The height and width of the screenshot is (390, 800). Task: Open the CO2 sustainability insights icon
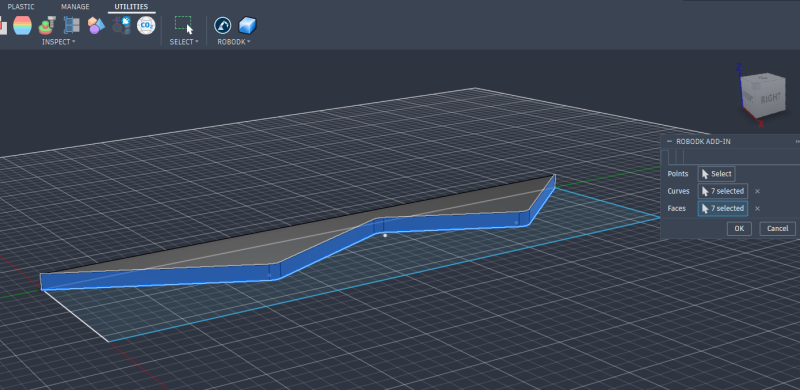(146, 25)
